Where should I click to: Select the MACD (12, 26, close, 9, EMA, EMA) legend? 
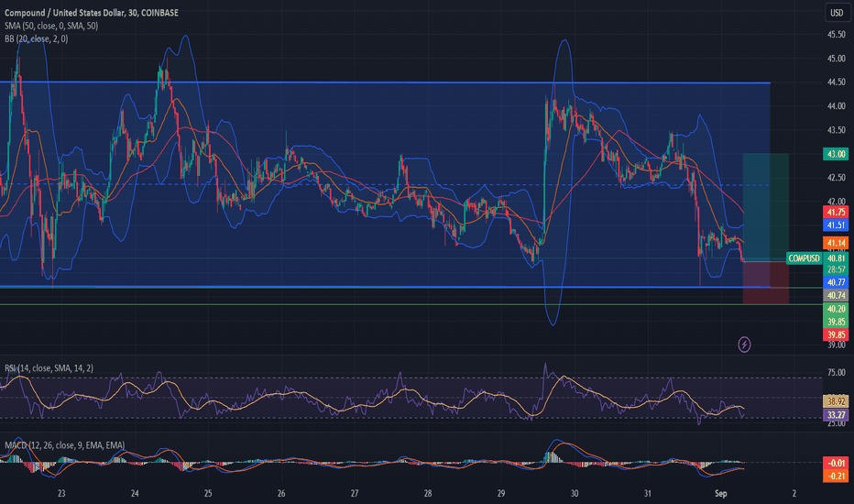65,445
